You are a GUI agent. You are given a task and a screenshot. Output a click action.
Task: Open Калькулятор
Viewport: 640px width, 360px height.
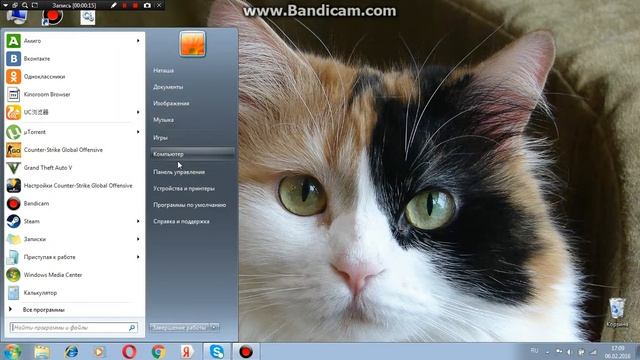[x=73, y=293]
